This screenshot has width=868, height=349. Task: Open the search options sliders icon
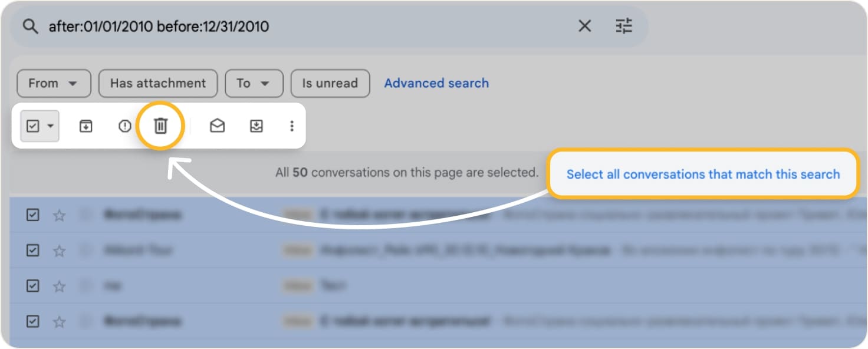[624, 25]
